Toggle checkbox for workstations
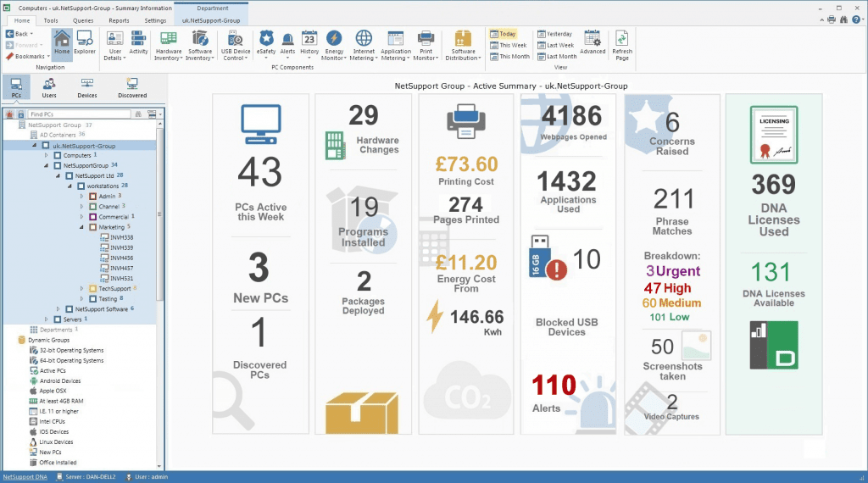Viewport: 868px width, 483px height. tap(81, 186)
